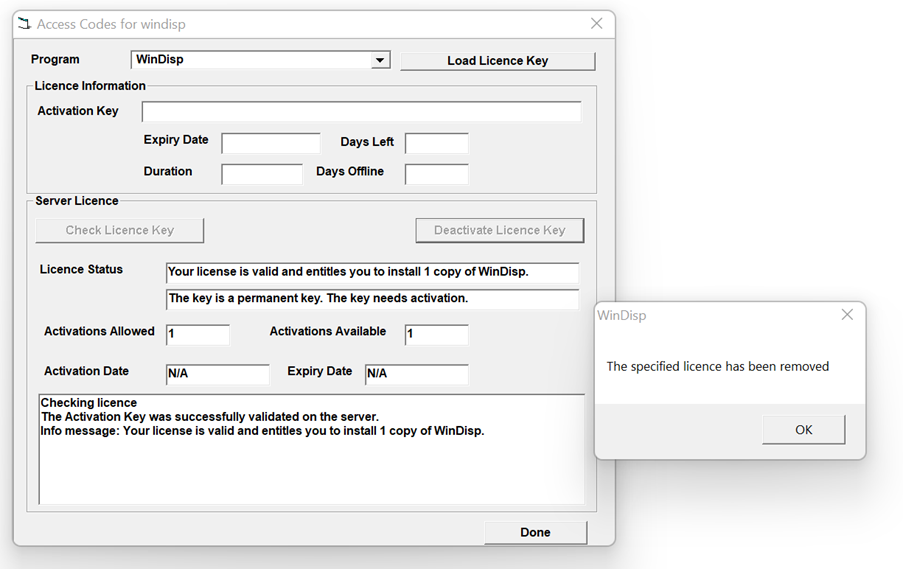Click the Activations Allowed field
The width and height of the screenshot is (903, 569).
(x=197, y=334)
